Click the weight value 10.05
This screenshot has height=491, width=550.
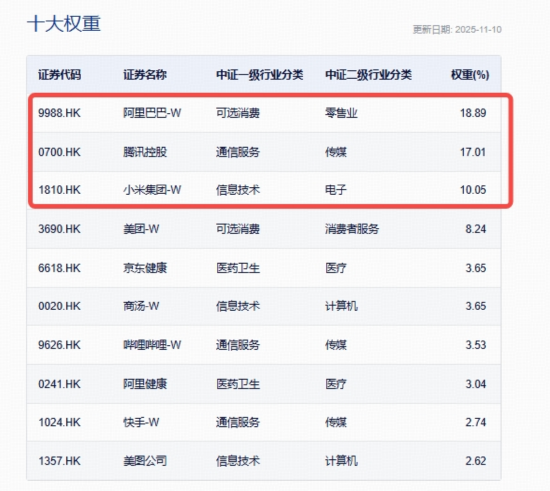pyautogui.click(x=473, y=190)
